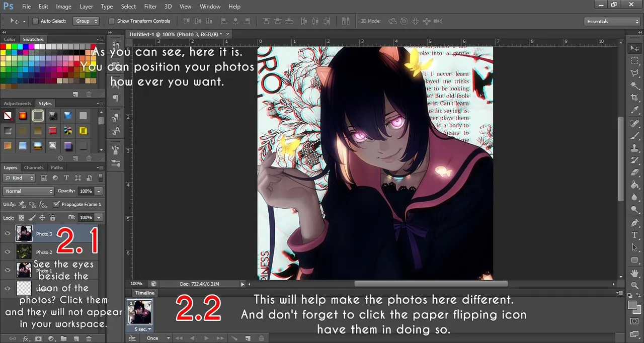
Task: Open the frame delay 5 sec. dropdown
Action: coord(142,329)
